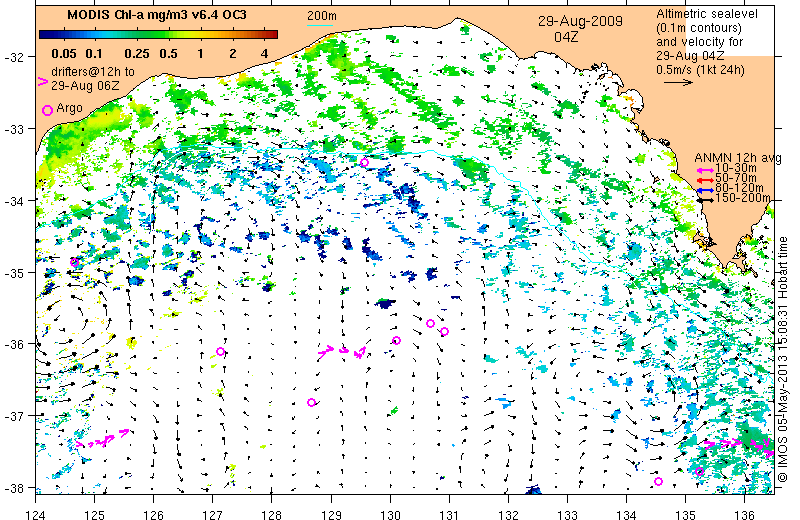Screen dimensions: 800x520
Task: Click the blue 80-120m ANMN arrow
Action: pyautogui.click(x=705, y=190)
